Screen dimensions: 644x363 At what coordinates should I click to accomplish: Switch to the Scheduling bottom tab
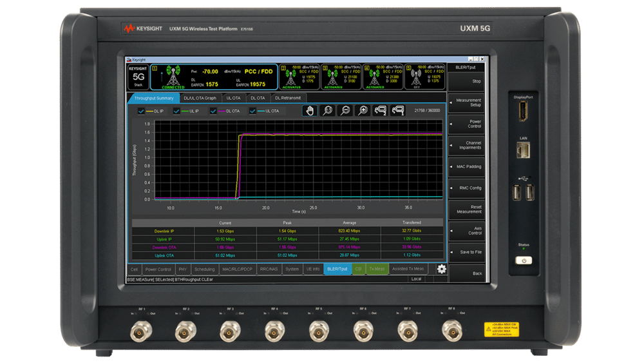205,270
